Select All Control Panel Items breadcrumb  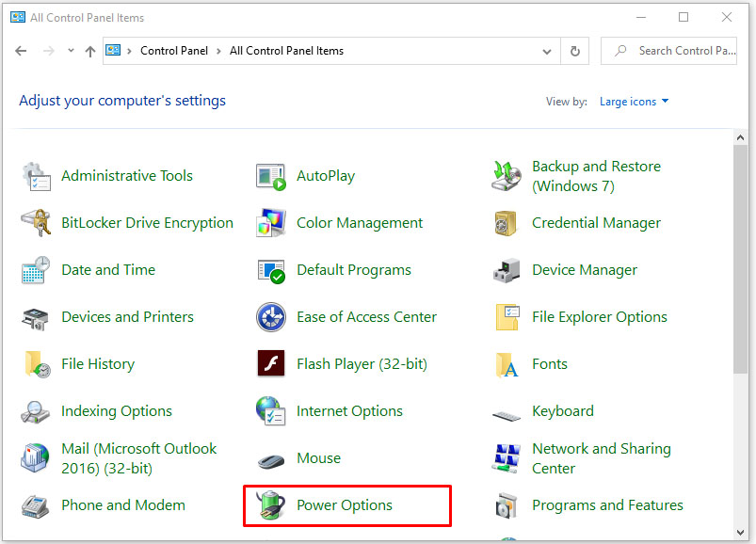click(x=286, y=51)
